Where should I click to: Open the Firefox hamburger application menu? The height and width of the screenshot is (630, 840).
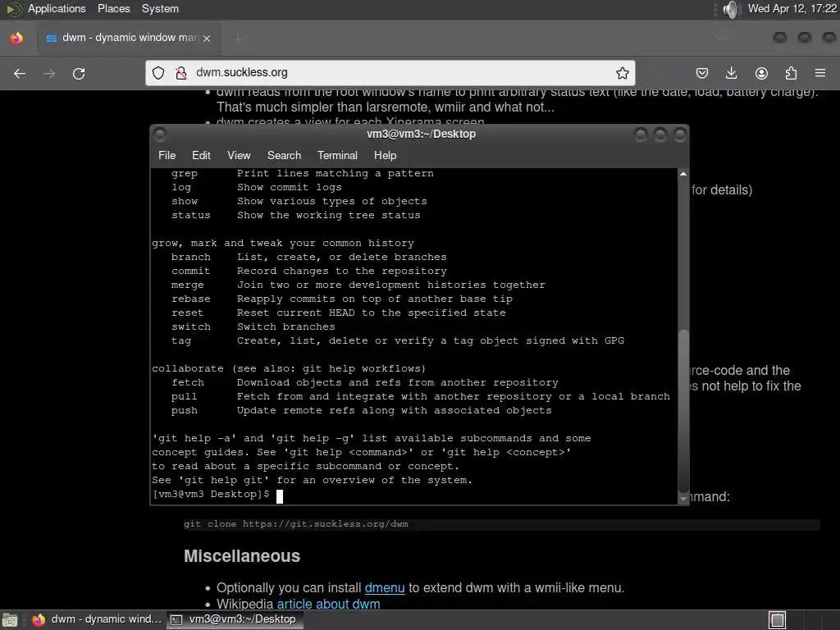[x=820, y=73]
